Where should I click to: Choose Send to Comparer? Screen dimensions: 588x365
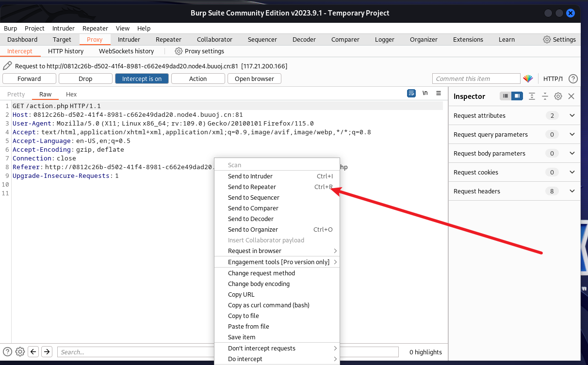click(x=277, y=208)
